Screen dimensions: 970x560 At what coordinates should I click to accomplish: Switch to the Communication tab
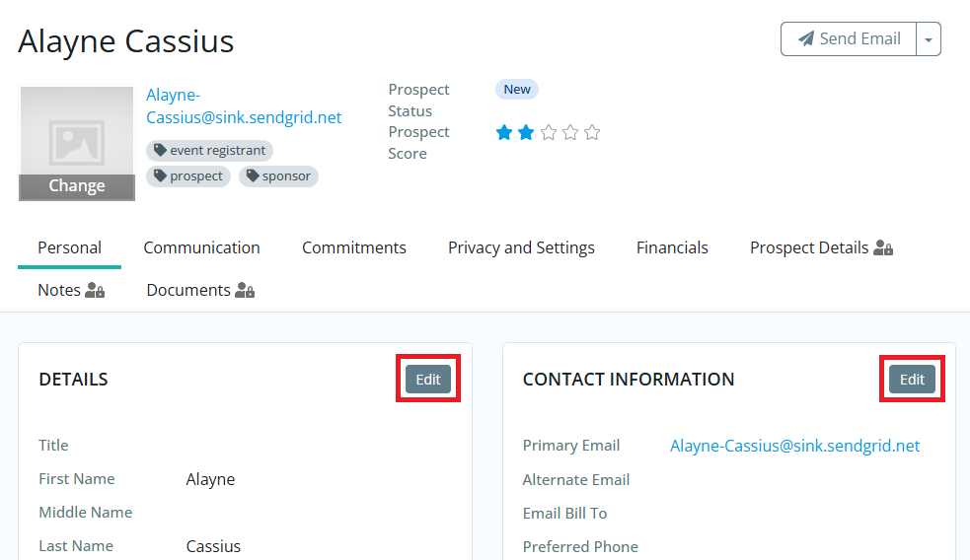coord(201,247)
